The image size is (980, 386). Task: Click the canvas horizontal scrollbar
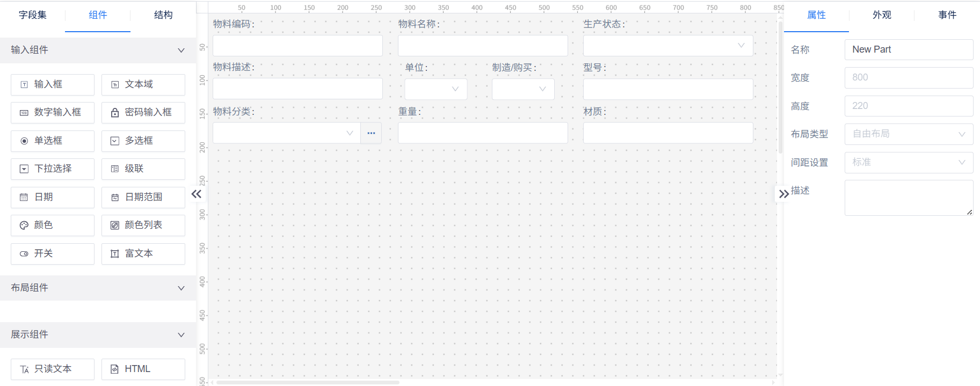point(308,383)
